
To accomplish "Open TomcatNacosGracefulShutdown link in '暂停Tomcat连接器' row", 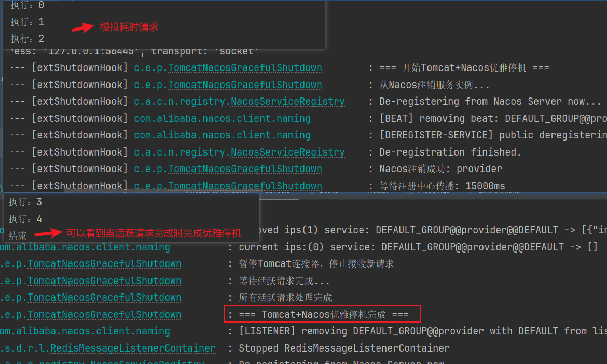I will click(x=104, y=264).
